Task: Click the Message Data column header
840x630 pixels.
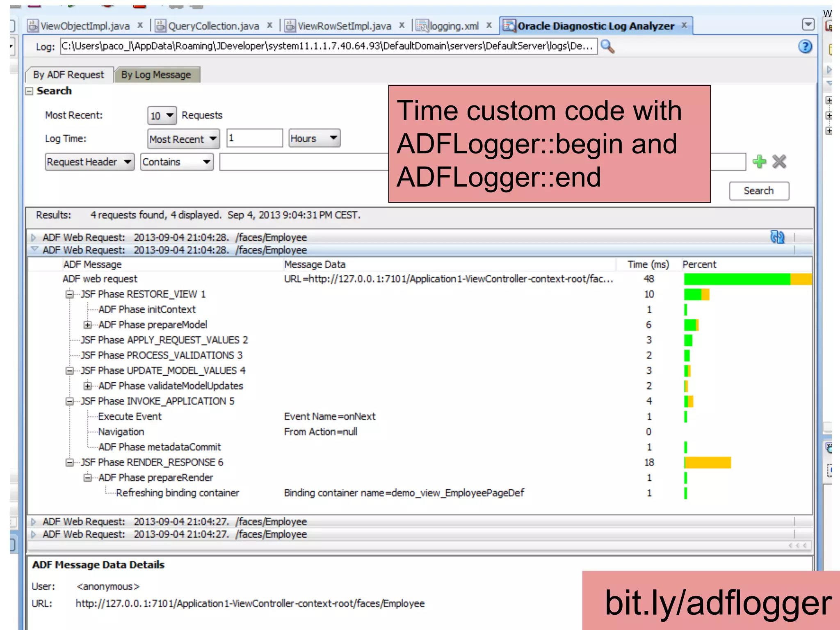Action: point(315,265)
